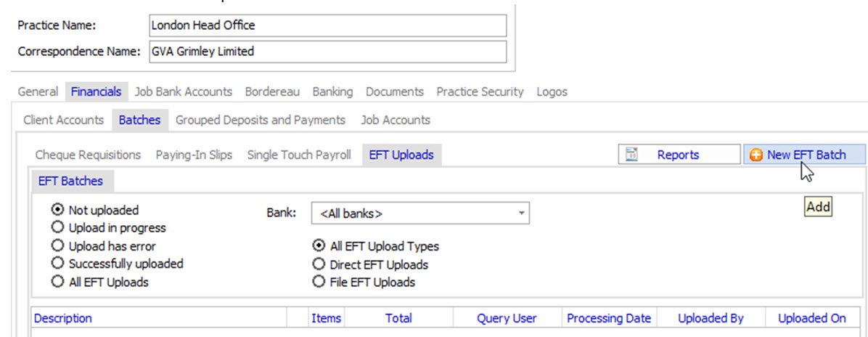
Task: Choose File EFT Uploads type
Action: (318, 282)
